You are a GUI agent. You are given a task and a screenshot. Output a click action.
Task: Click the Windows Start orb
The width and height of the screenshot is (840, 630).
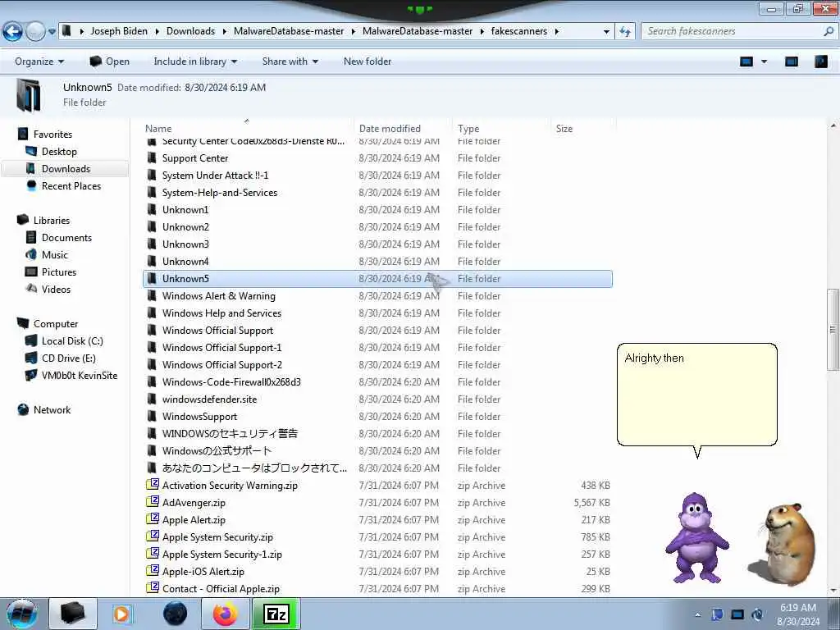pos(21,614)
